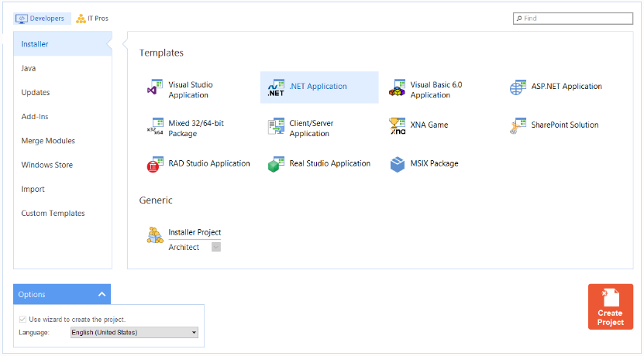Toggle the Use wizard to create project checkbox

[x=22, y=320]
